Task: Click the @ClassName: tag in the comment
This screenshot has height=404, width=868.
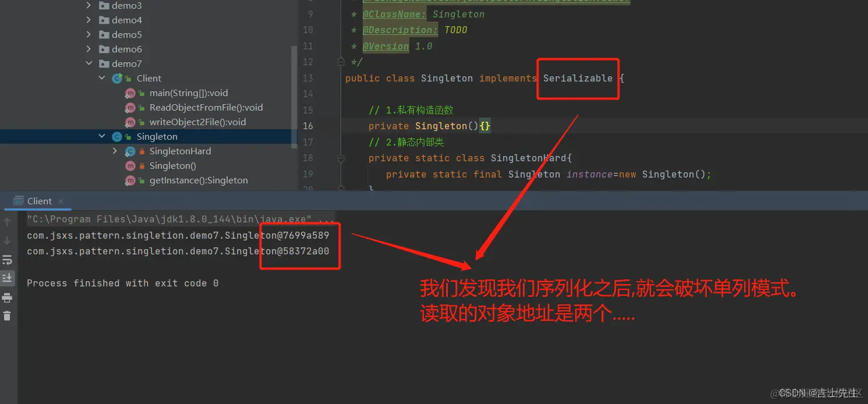Action: (394, 14)
